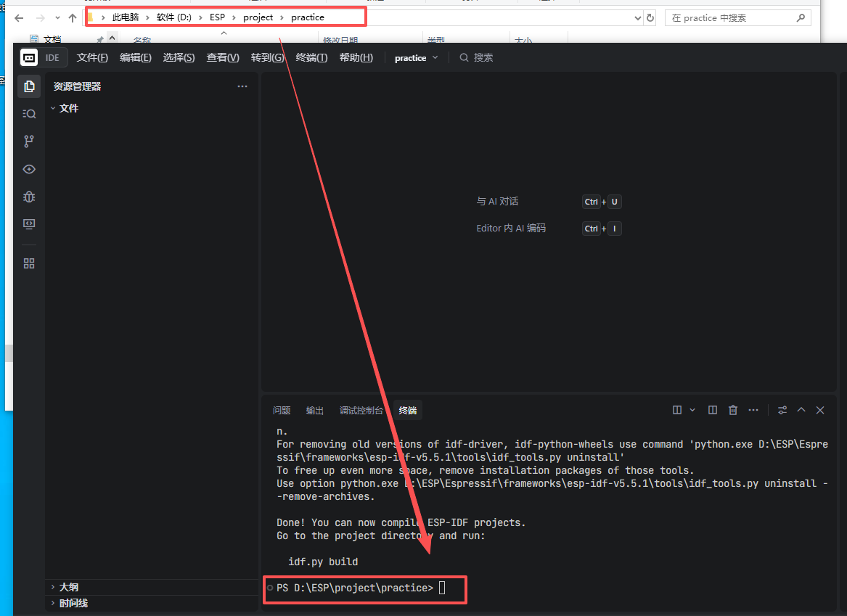Go forward in the File Explorer window
The width and height of the screenshot is (847, 616).
point(41,18)
